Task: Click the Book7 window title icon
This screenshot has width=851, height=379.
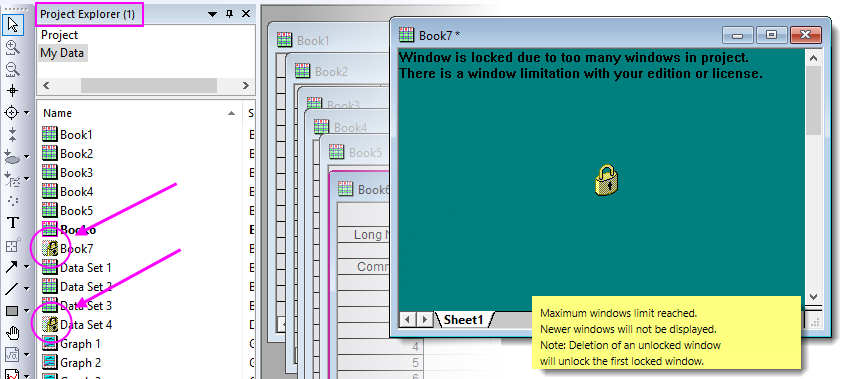Action: coord(407,35)
